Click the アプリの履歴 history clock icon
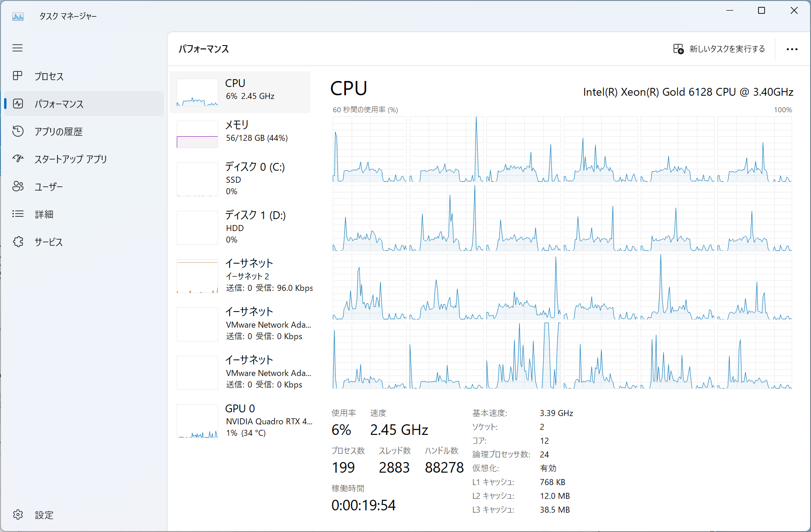Viewport: 811px width, 532px height. [17, 131]
